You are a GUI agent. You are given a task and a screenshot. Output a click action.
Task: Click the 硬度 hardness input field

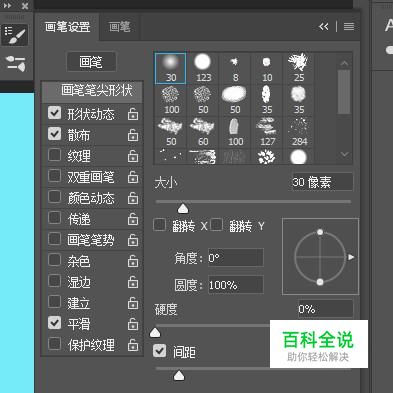(x=325, y=309)
